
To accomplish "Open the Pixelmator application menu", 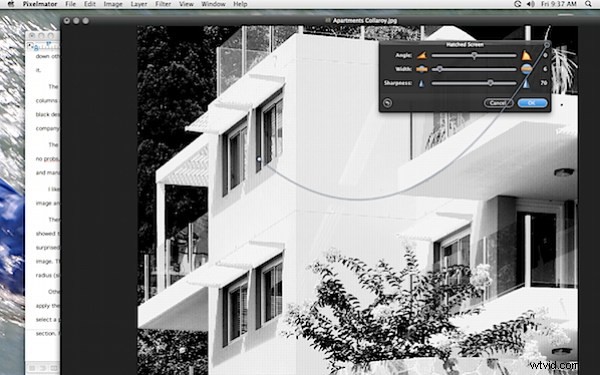I will click(40, 4).
